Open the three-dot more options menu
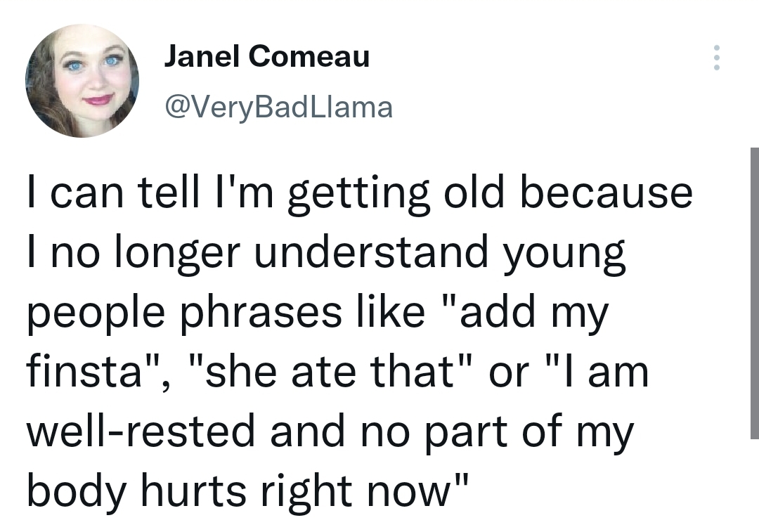 coord(716,58)
